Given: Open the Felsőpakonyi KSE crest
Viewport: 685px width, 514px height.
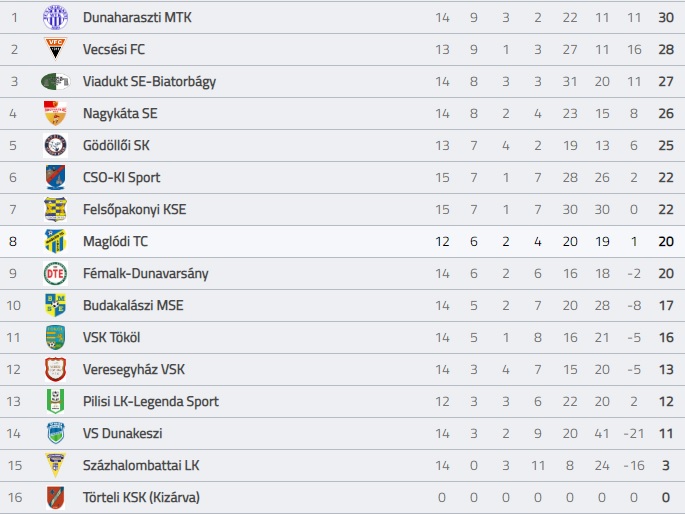Looking at the screenshot, I should click(x=55, y=209).
